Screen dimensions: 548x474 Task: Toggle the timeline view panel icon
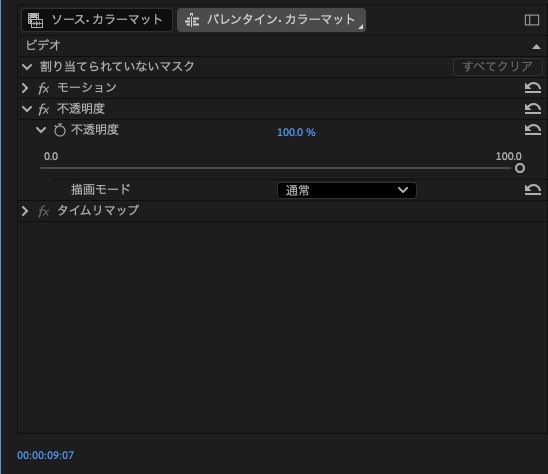point(532,20)
